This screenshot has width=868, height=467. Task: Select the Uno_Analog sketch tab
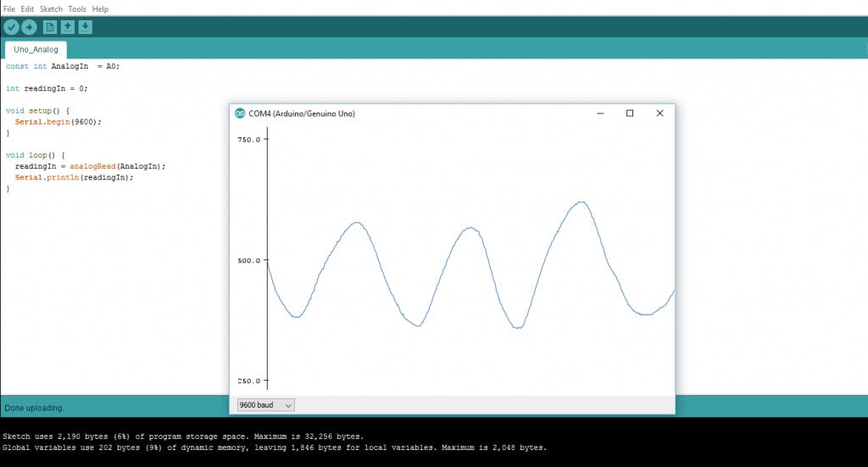point(36,50)
